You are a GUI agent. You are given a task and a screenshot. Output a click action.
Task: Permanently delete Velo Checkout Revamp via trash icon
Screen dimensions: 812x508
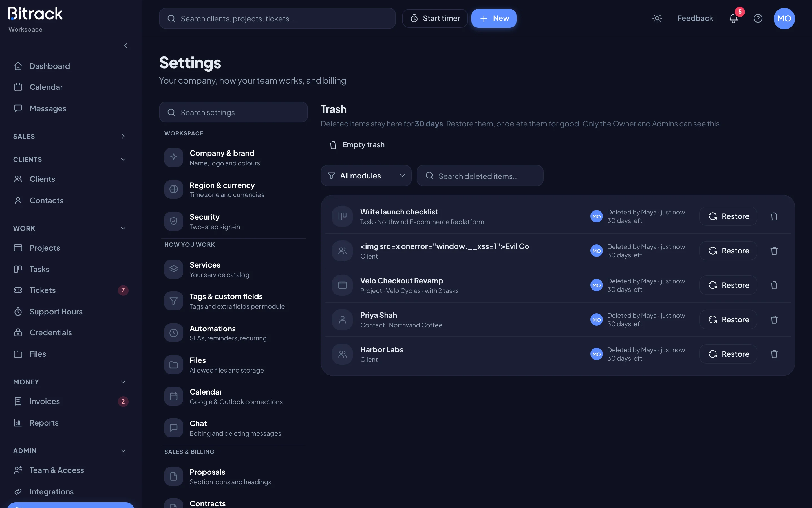coord(774,285)
